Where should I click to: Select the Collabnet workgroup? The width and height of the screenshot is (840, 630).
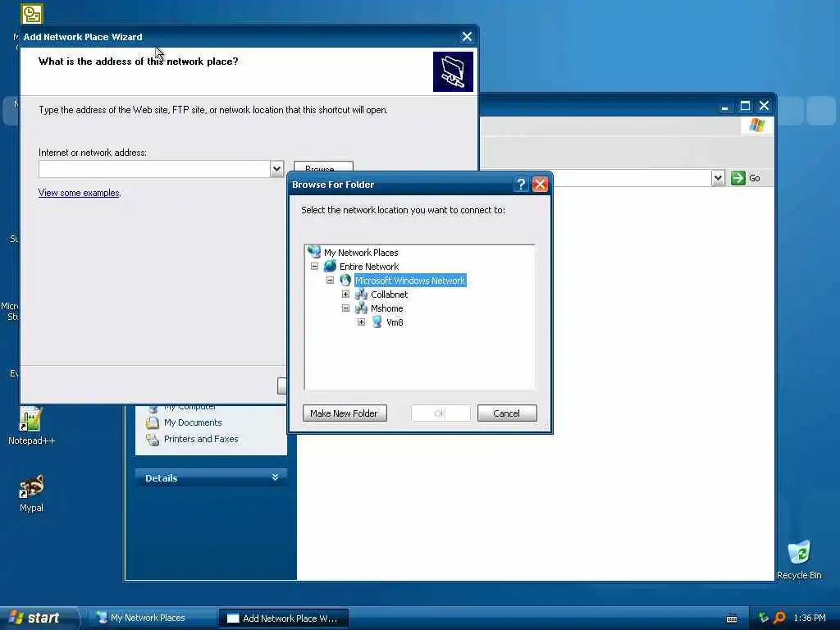[389, 294]
